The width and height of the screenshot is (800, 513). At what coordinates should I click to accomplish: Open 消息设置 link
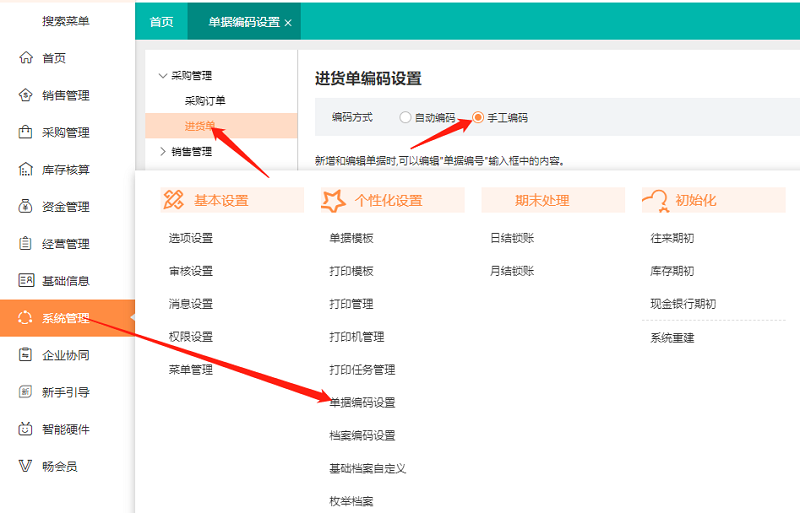point(191,304)
